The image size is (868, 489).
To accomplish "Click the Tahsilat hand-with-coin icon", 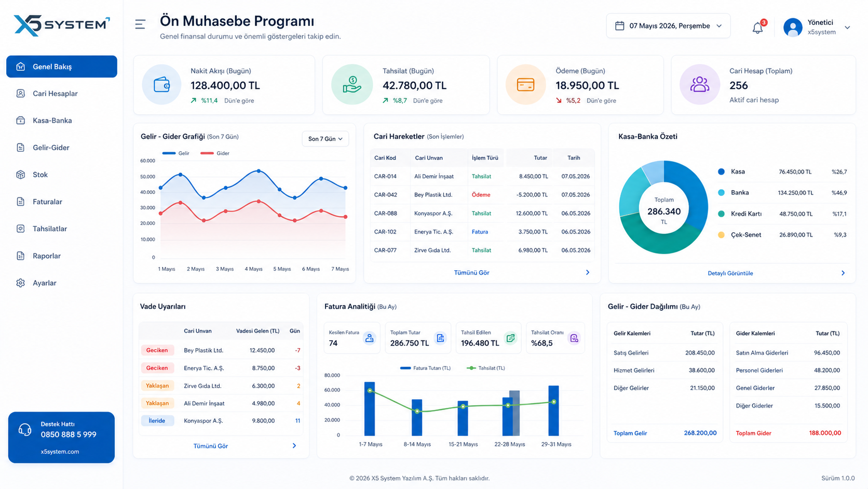I will pos(352,85).
